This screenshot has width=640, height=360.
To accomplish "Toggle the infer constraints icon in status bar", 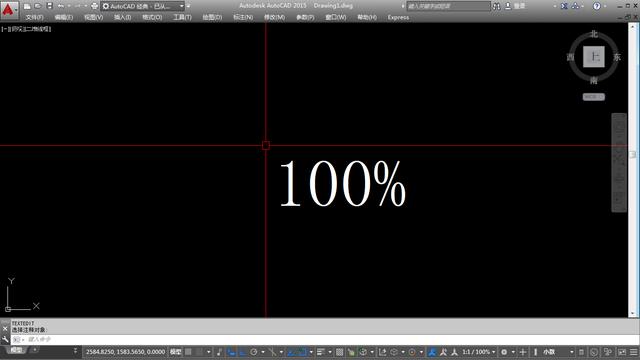I will [220, 352].
